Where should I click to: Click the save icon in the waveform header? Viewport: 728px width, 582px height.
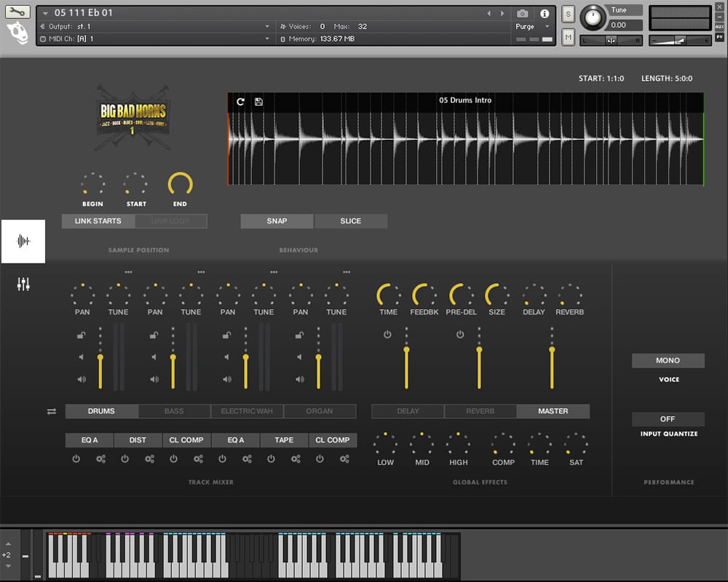click(x=258, y=102)
